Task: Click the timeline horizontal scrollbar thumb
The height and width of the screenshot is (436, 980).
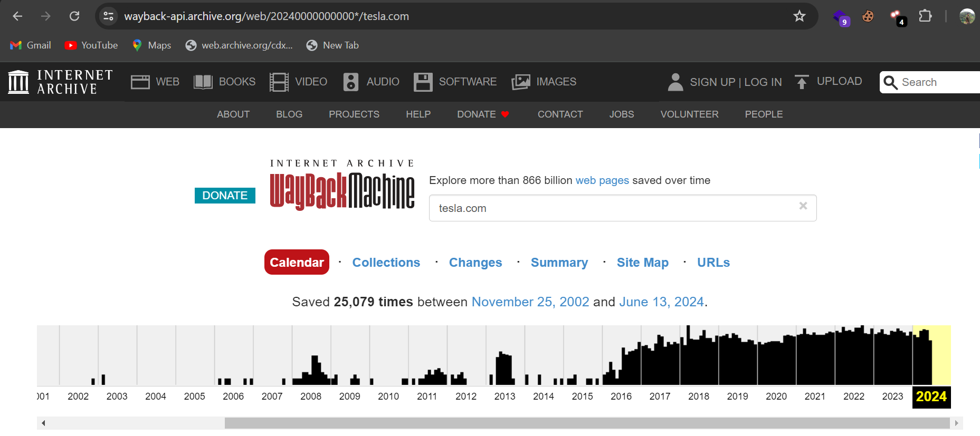Action: click(x=587, y=423)
